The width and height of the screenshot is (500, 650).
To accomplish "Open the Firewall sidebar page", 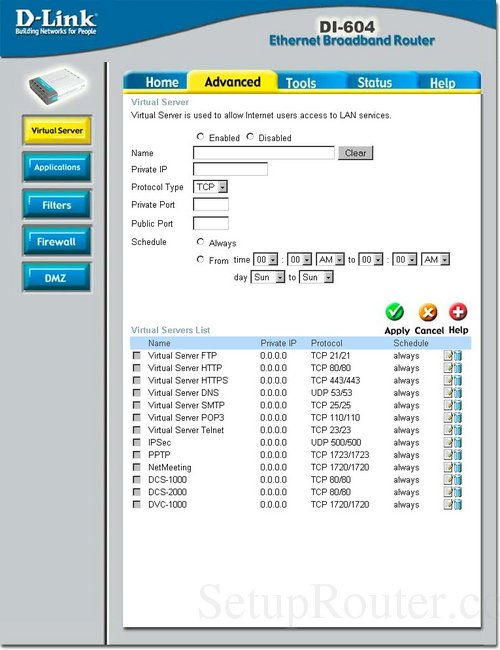I will coord(57,241).
